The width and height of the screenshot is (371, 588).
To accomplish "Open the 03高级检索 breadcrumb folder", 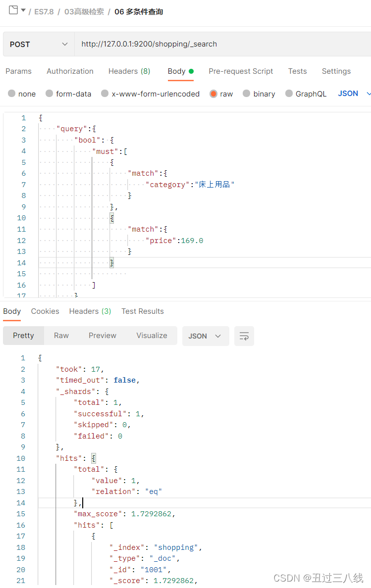I will (x=84, y=11).
